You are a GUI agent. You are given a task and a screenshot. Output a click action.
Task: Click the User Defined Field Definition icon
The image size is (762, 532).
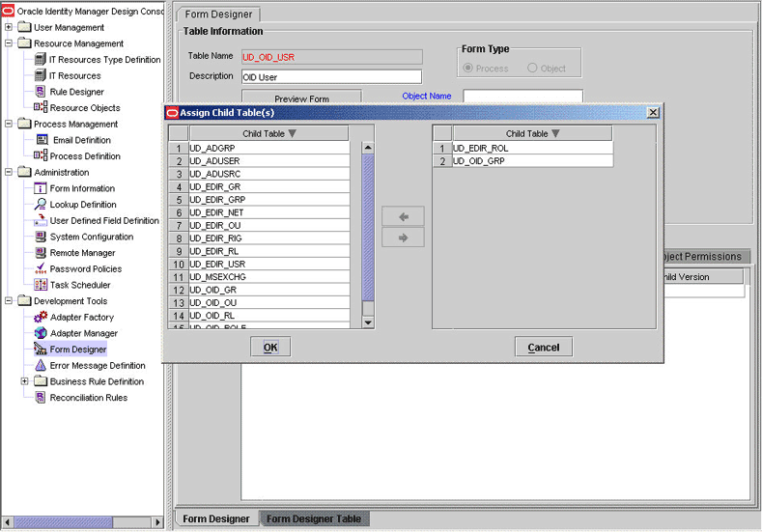(41, 220)
